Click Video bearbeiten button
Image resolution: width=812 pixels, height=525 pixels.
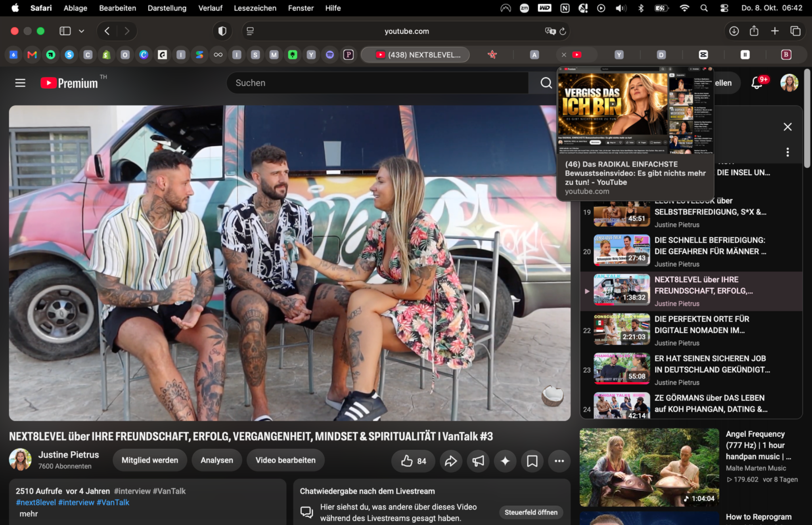click(285, 460)
